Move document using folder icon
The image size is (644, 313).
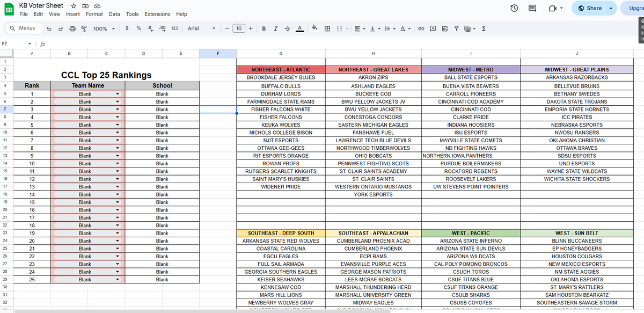[x=85, y=5]
